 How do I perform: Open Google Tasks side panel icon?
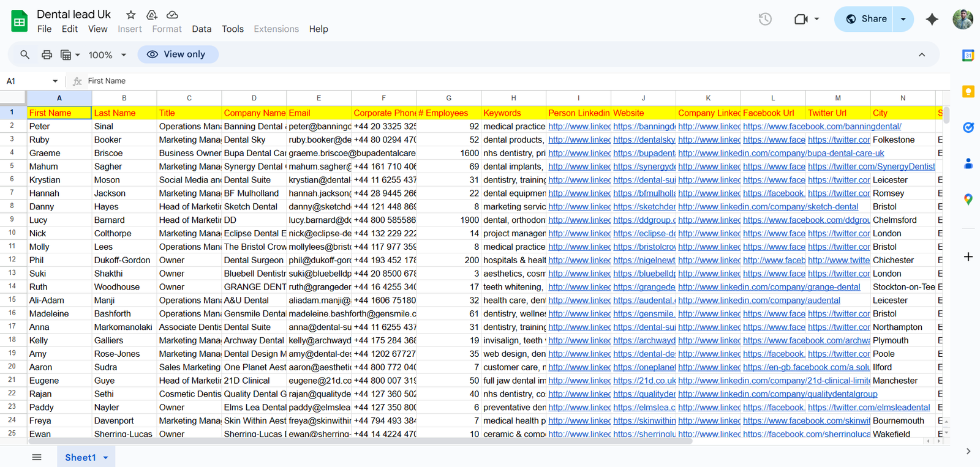pyautogui.click(x=968, y=127)
